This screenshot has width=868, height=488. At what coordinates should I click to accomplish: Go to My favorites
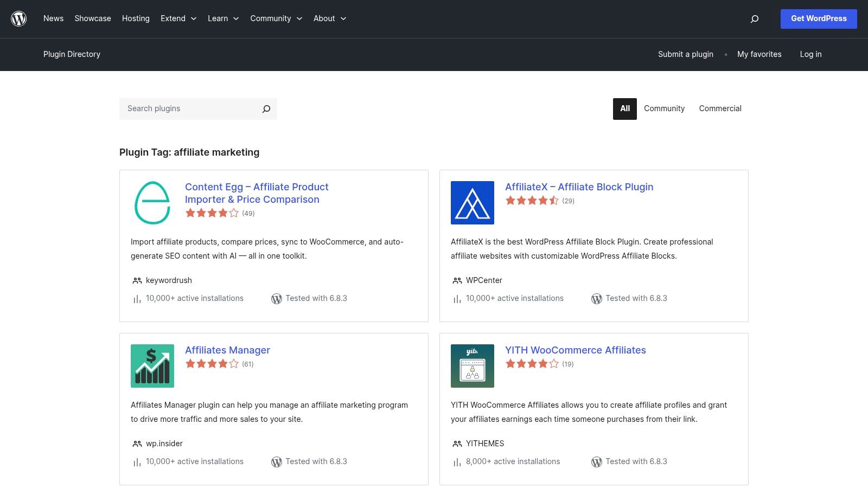pyautogui.click(x=759, y=54)
